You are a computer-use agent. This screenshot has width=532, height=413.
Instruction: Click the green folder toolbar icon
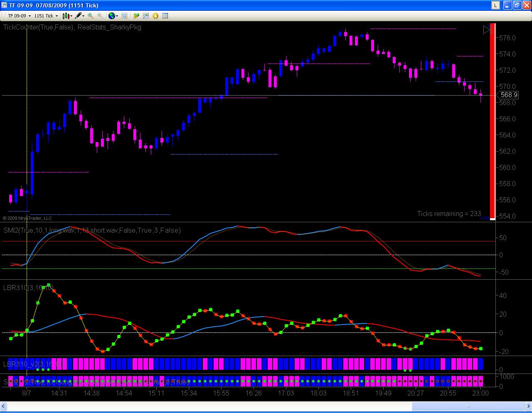tap(136, 16)
